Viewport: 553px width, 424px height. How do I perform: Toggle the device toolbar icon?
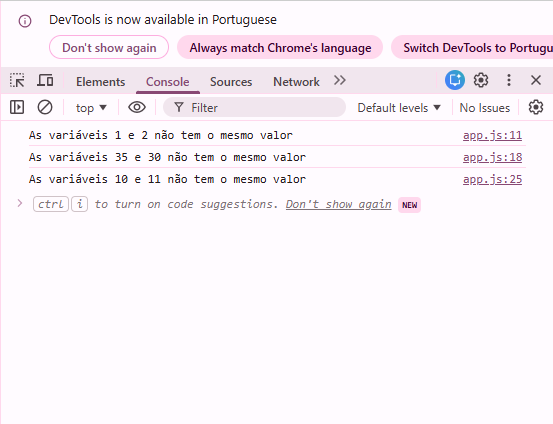coord(45,80)
